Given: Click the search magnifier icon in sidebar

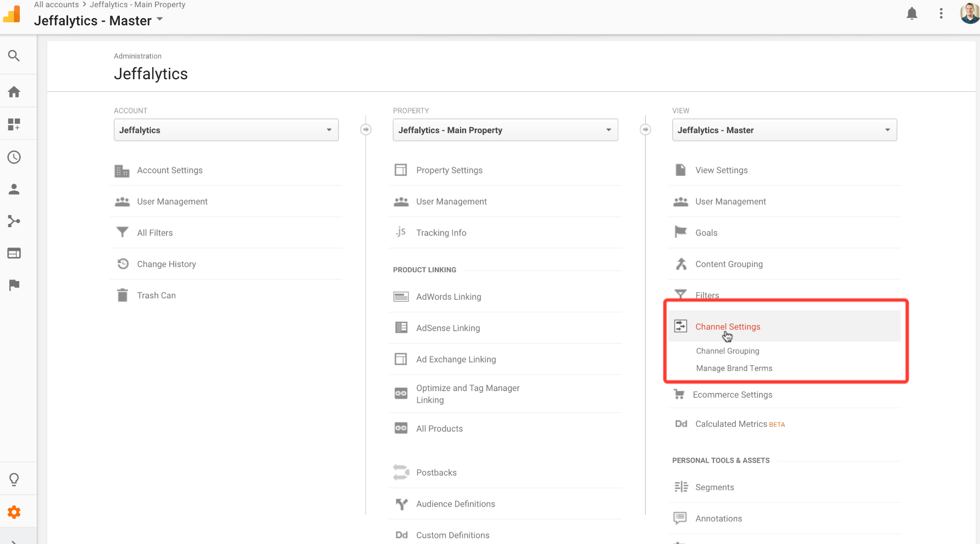Looking at the screenshot, I should 14,56.
